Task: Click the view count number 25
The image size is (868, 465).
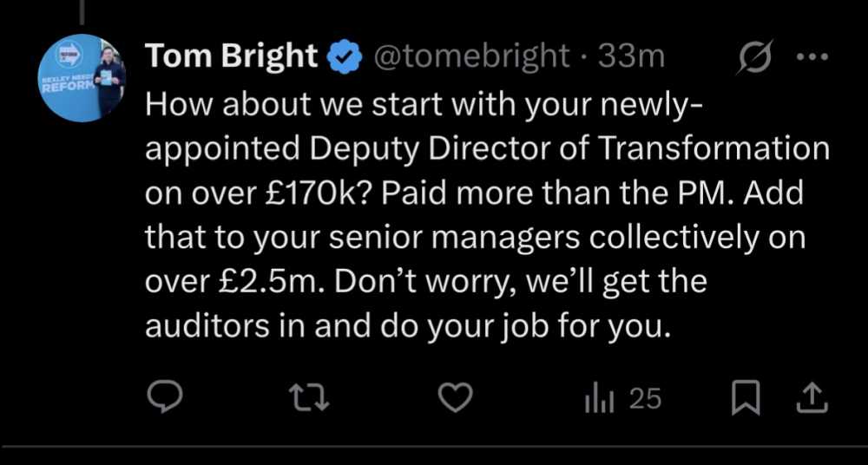Action: coord(645,398)
